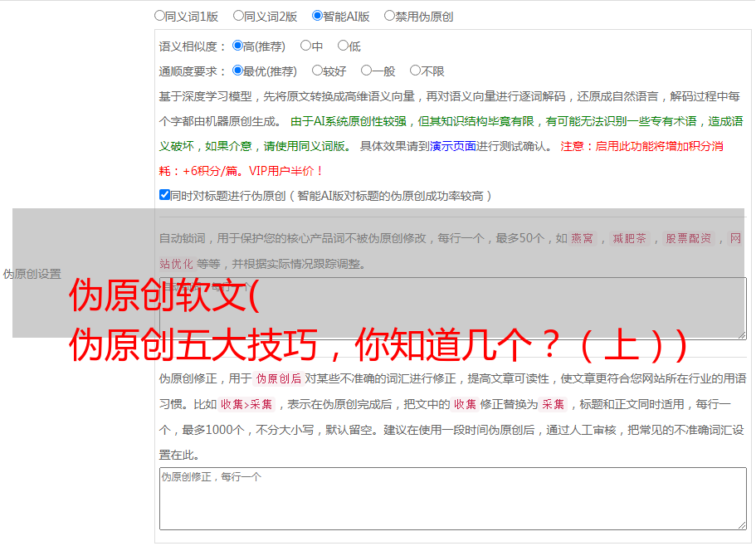Click the 自动锁词 text area
The width and height of the screenshot is (756, 546).
tap(453, 309)
